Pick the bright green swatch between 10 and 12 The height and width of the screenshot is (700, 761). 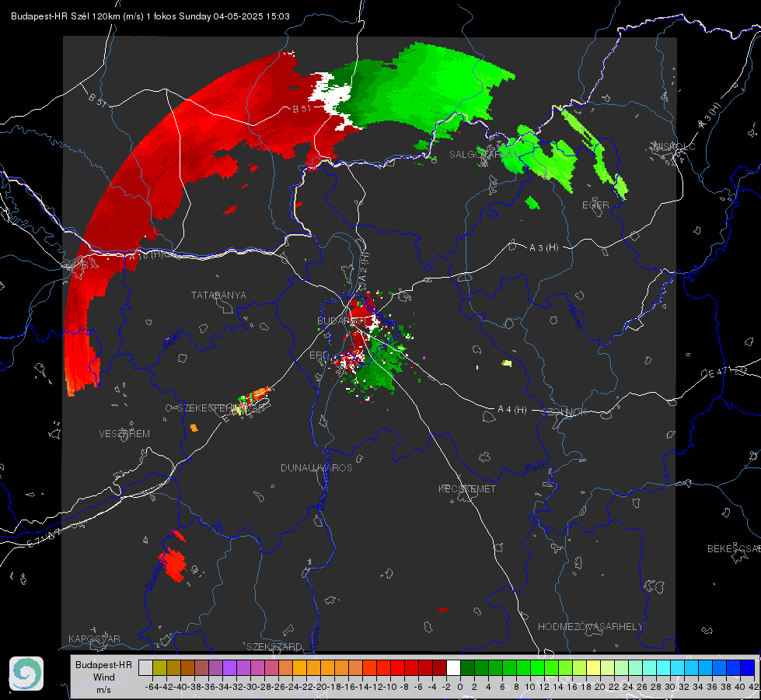click(x=537, y=667)
